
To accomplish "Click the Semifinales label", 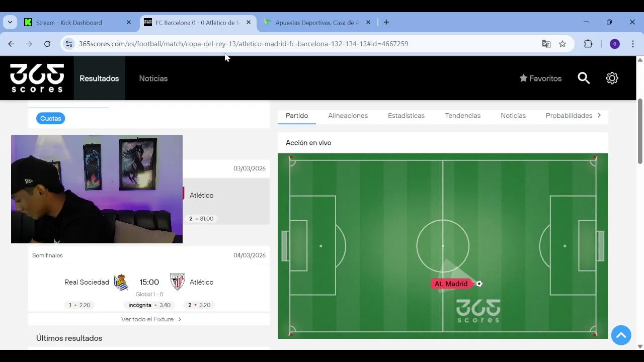I will coord(47,255).
